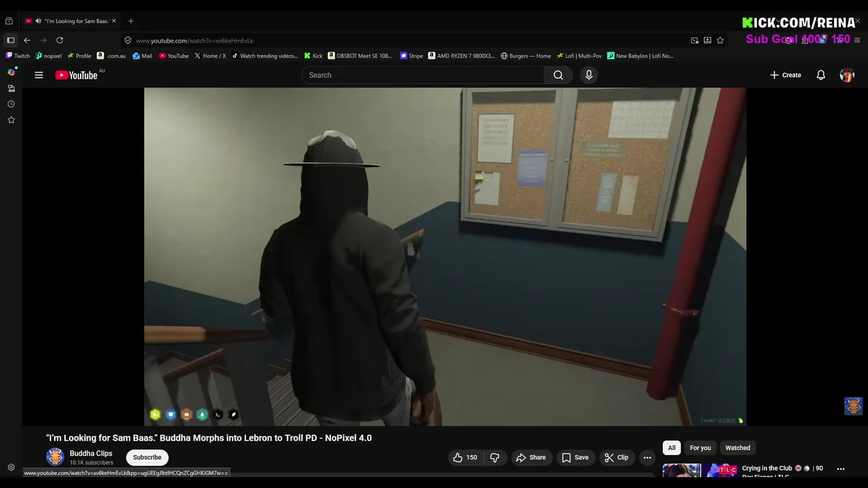Open the tab islands workspace icon
The image size is (868, 488).
pos(9,21)
